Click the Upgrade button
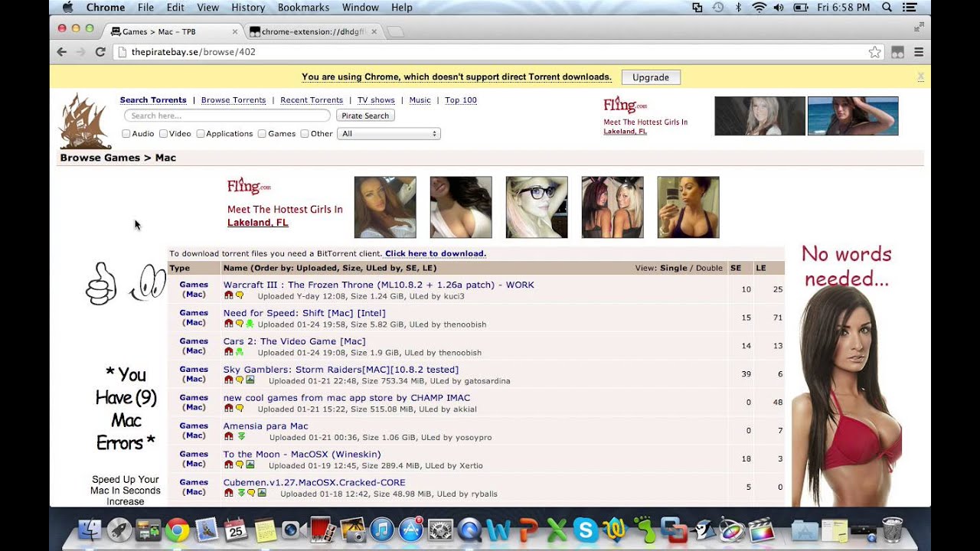Image resolution: width=980 pixels, height=551 pixels. pos(651,77)
